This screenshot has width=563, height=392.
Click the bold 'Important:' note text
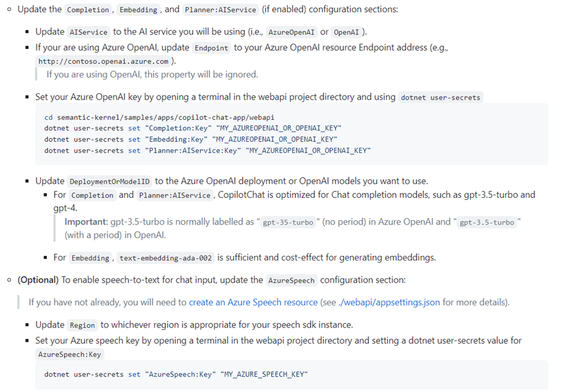click(86, 221)
